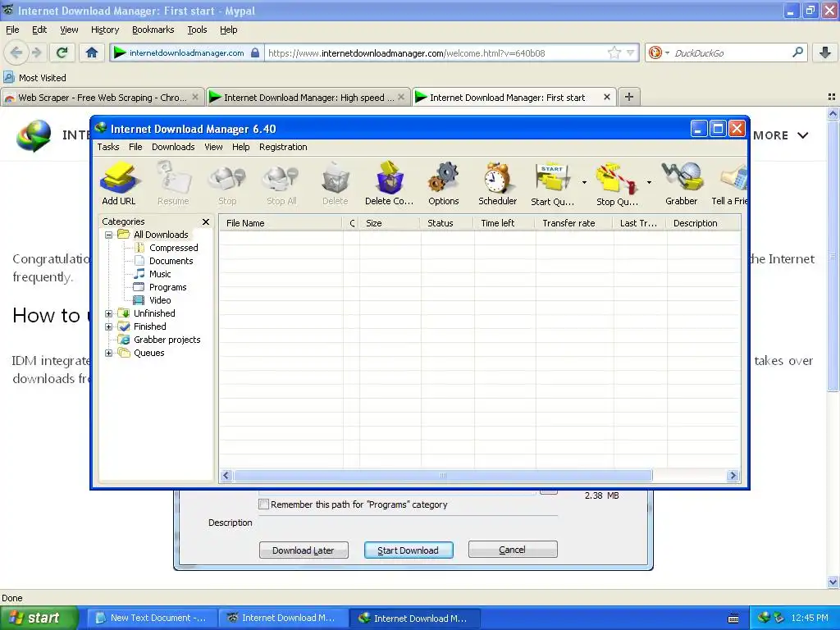840x630 pixels.
Task: Select Music category
Action: [160, 274]
